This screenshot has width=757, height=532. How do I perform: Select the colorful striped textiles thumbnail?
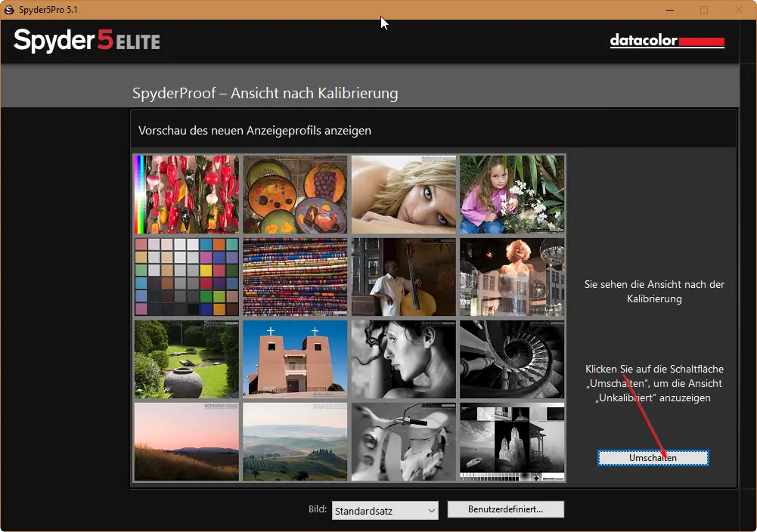(x=295, y=277)
